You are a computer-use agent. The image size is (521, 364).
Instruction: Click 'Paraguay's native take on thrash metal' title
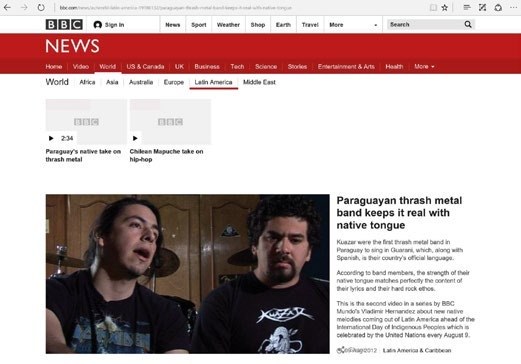83,155
